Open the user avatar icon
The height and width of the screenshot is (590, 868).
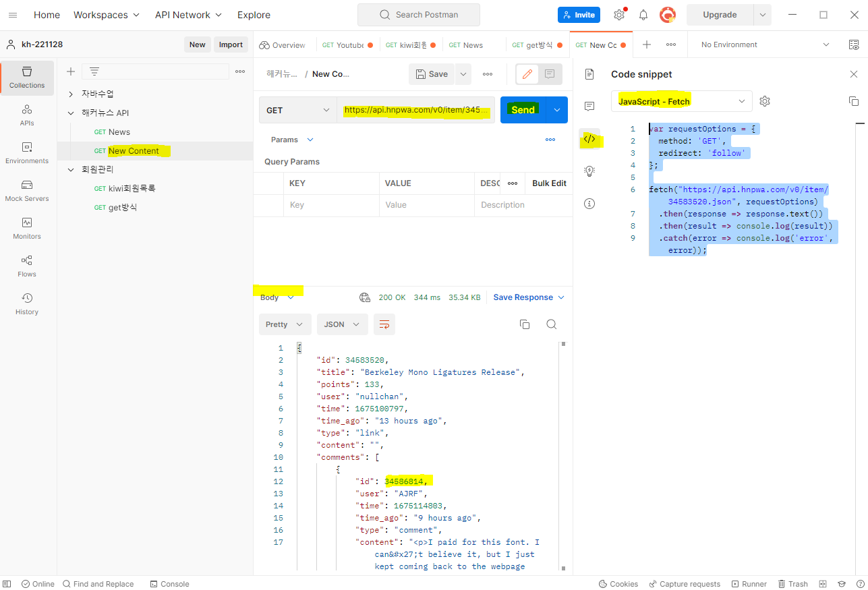click(x=668, y=14)
